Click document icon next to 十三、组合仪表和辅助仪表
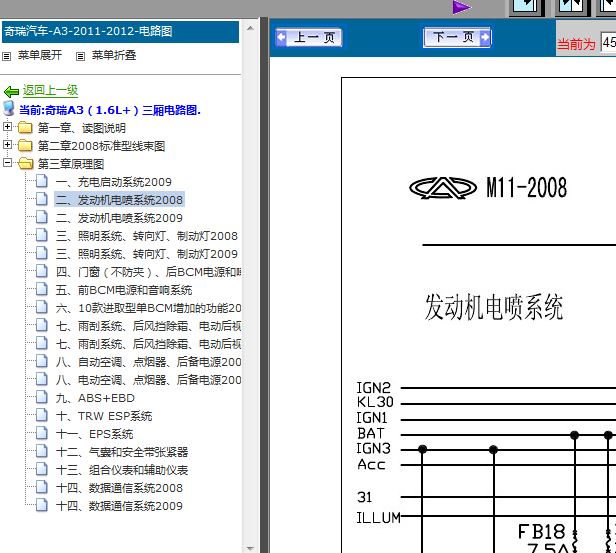Image resolution: width=616 pixels, height=553 pixels. pyautogui.click(x=42, y=469)
